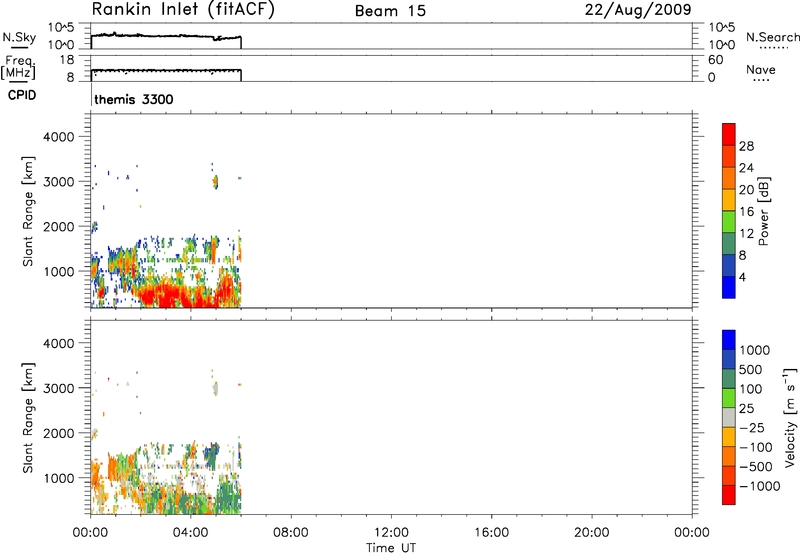The width and height of the screenshot is (800, 554).
Task: Click the date '22/Aug/2009'
Action: pos(638,10)
